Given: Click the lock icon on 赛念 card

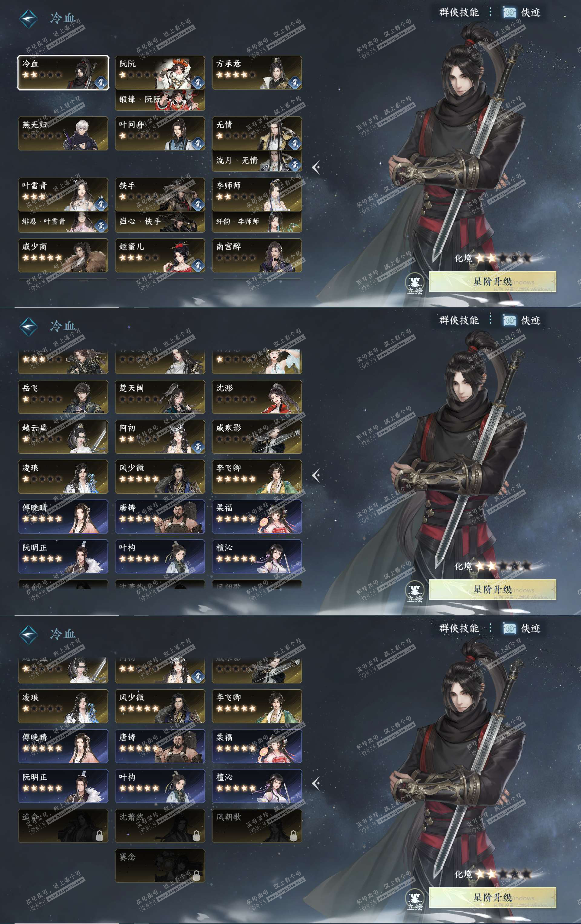Looking at the screenshot, I should (196, 875).
